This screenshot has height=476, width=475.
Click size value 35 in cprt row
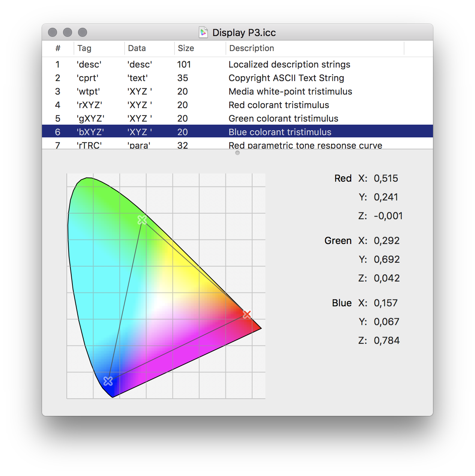click(x=183, y=78)
